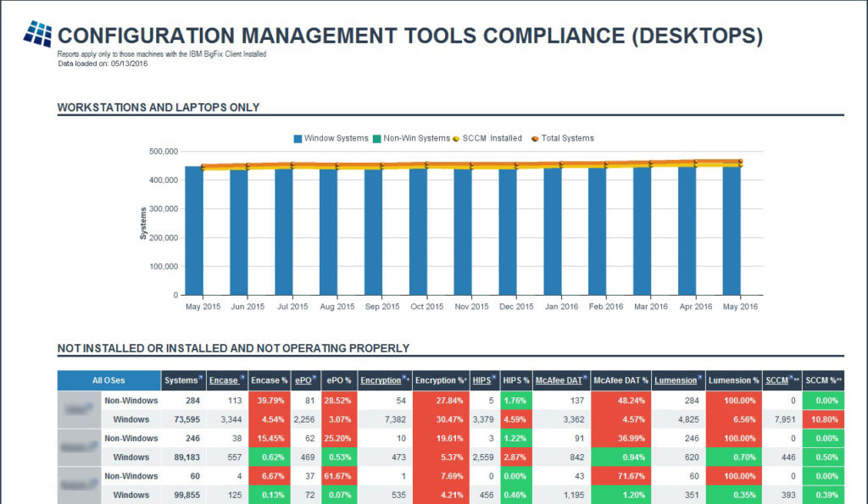The height and width of the screenshot is (504, 868).
Task: Click the Encryption % column header
Action: 441,380
